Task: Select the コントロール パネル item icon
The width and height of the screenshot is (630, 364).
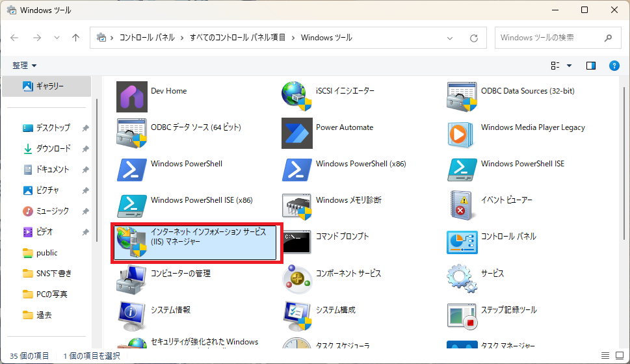Action: [x=462, y=242]
